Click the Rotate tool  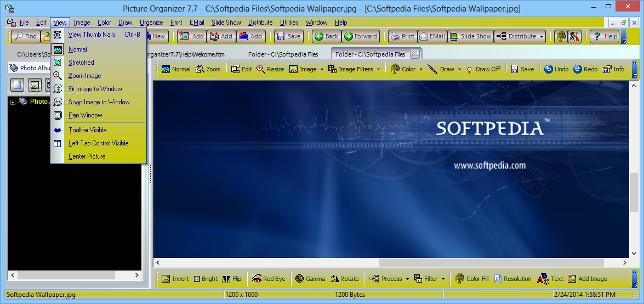tap(344, 279)
